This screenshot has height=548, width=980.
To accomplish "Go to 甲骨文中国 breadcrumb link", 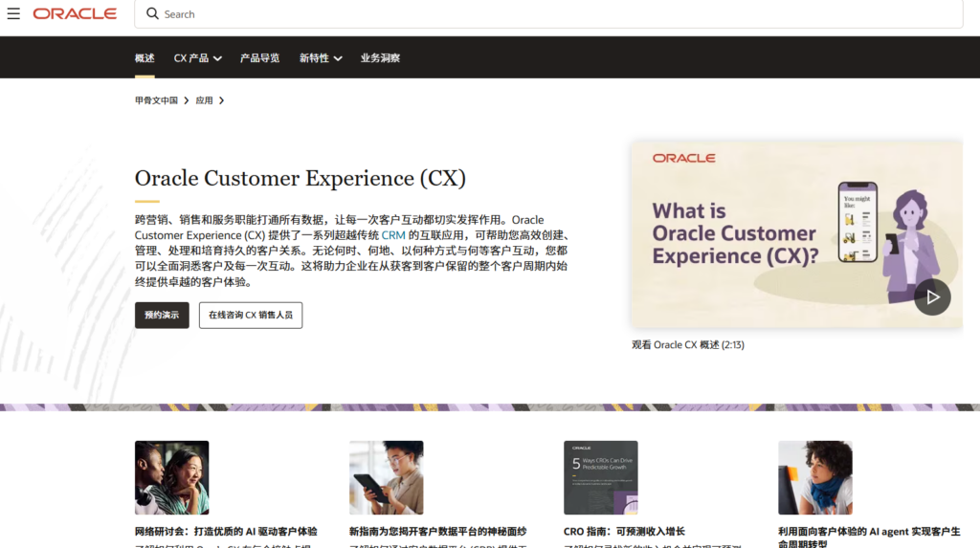I will 156,100.
